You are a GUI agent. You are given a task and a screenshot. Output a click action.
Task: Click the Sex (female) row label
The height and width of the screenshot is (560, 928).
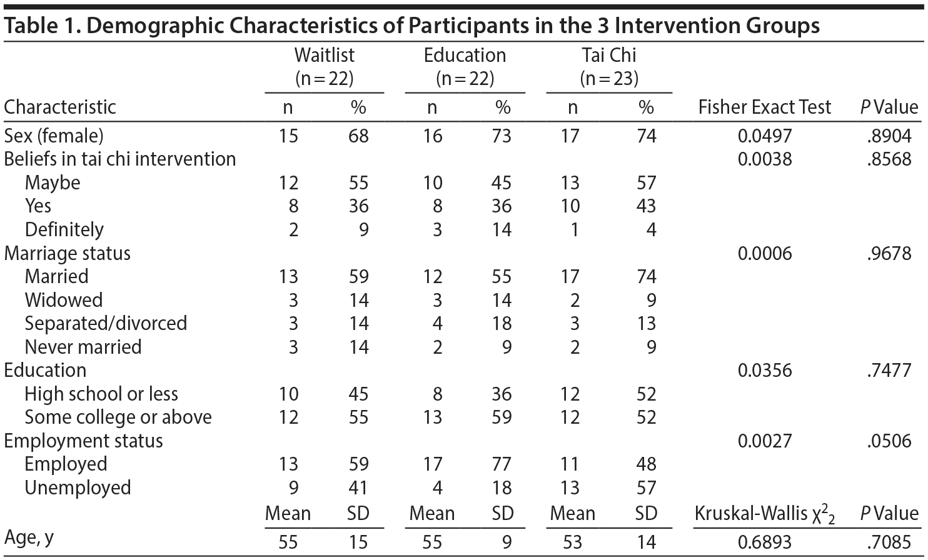point(54,136)
